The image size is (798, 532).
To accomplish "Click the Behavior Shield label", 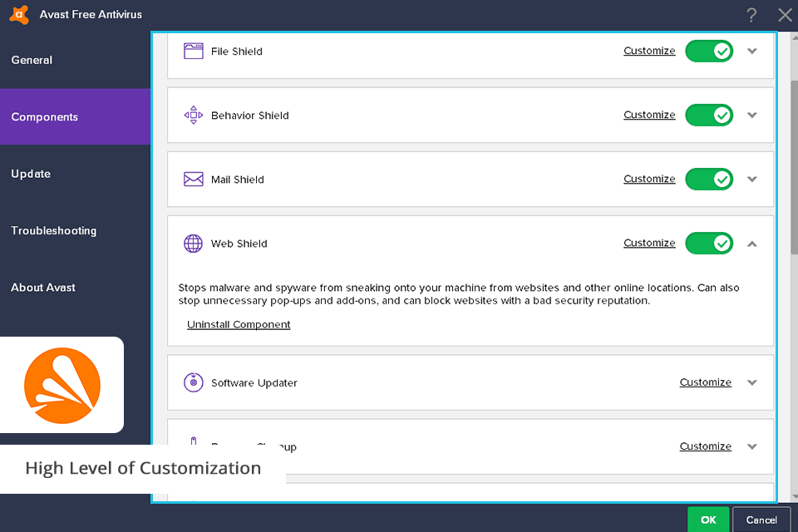I will click(x=250, y=116).
